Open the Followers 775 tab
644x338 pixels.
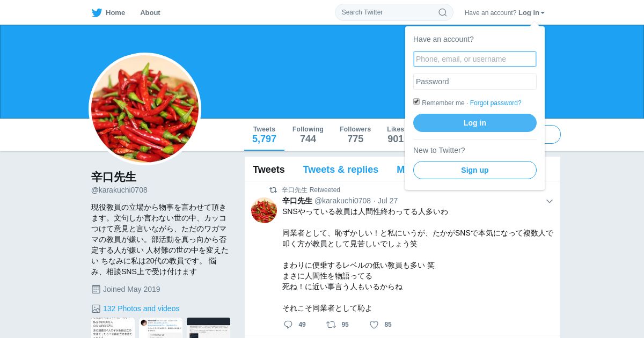pos(355,135)
